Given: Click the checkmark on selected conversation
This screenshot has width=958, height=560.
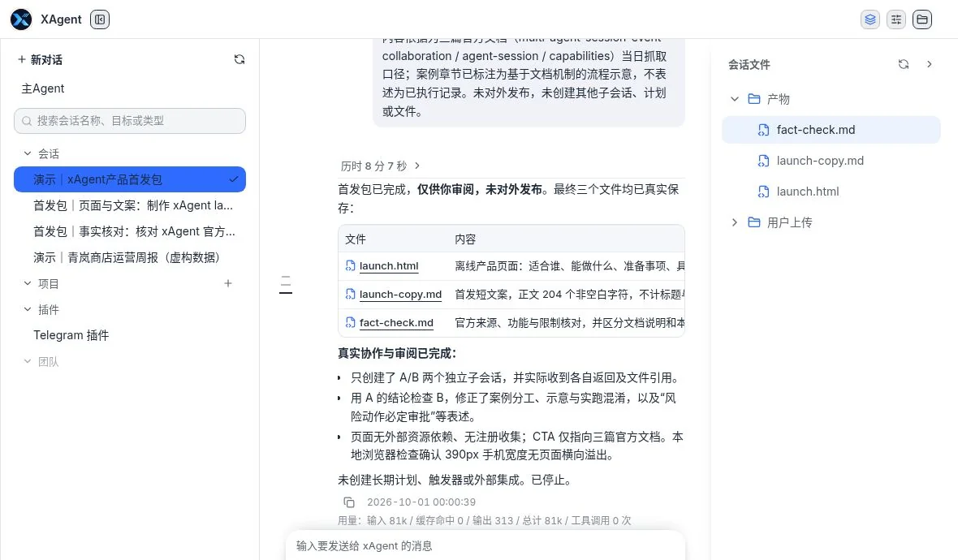Looking at the screenshot, I should pyautogui.click(x=233, y=179).
